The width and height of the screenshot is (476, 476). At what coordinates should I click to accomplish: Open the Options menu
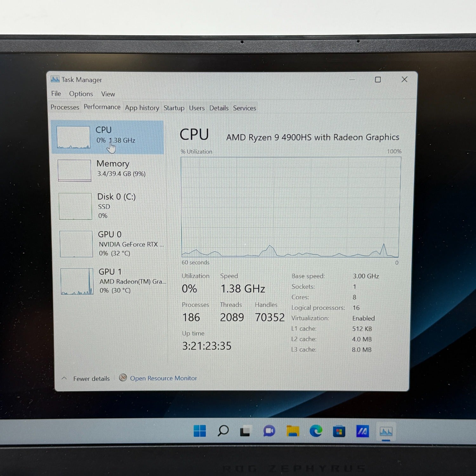click(81, 94)
